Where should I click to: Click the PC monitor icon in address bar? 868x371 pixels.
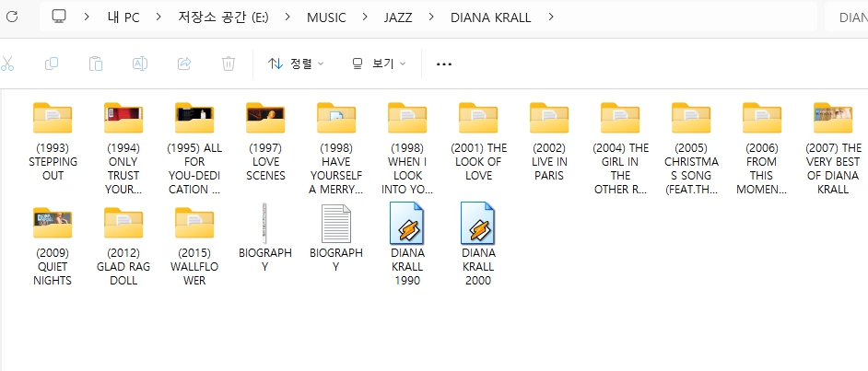click(x=59, y=17)
